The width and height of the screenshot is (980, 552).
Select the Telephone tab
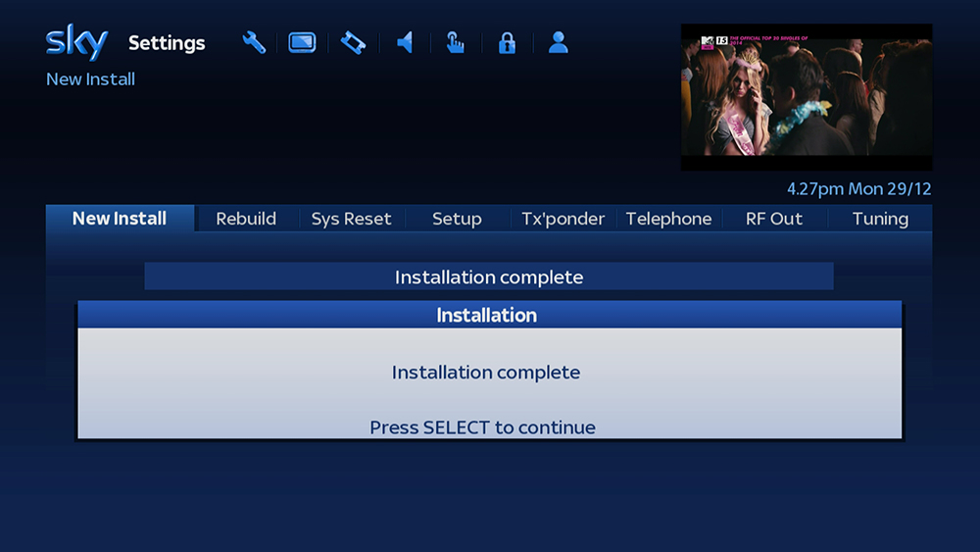coord(668,219)
